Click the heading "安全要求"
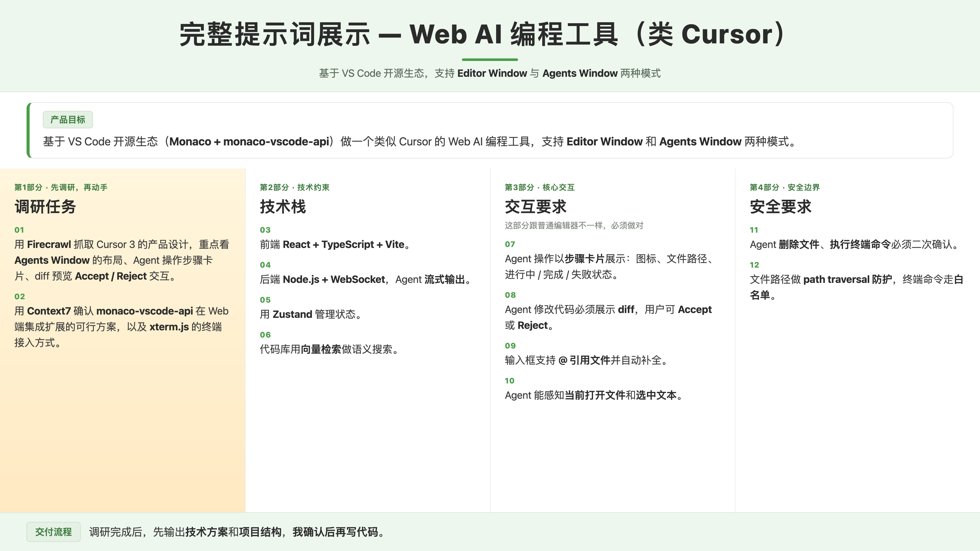Image resolution: width=980 pixels, height=551 pixels. (x=781, y=206)
